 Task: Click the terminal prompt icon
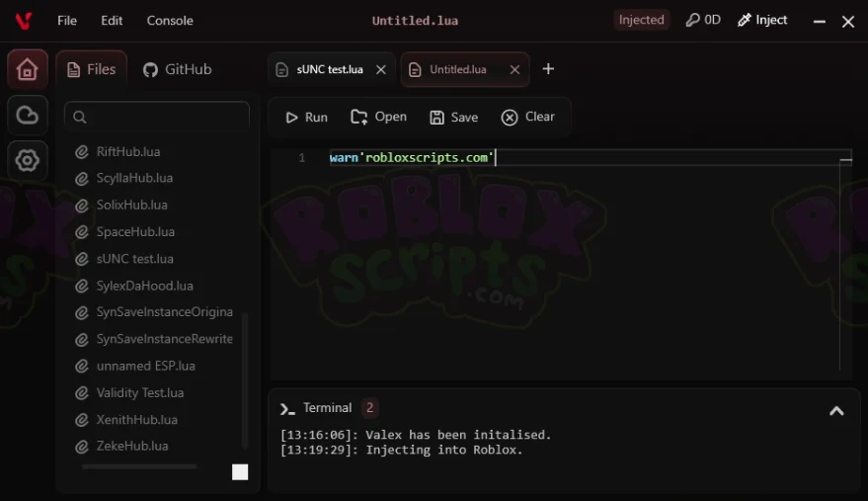286,409
